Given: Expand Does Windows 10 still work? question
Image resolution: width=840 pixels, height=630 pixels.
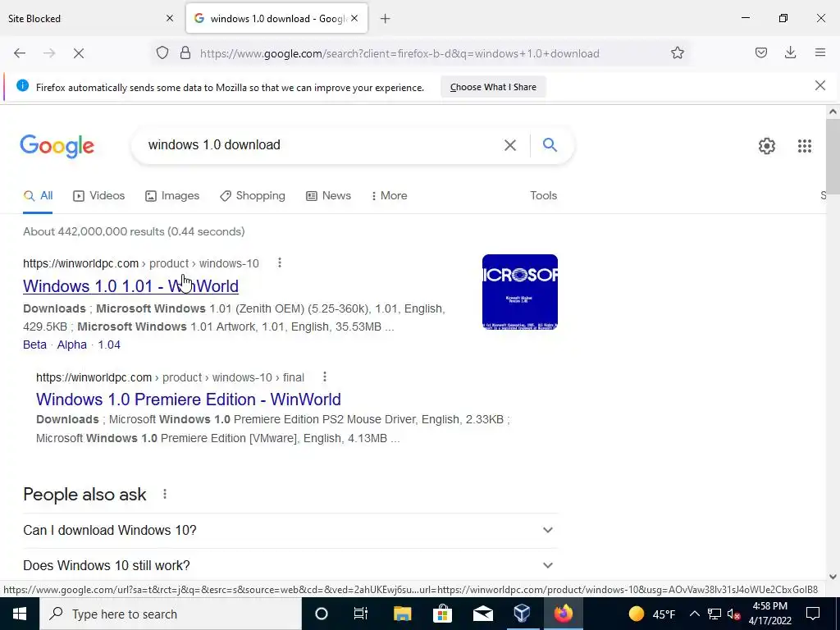Looking at the screenshot, I should point(290,565).
